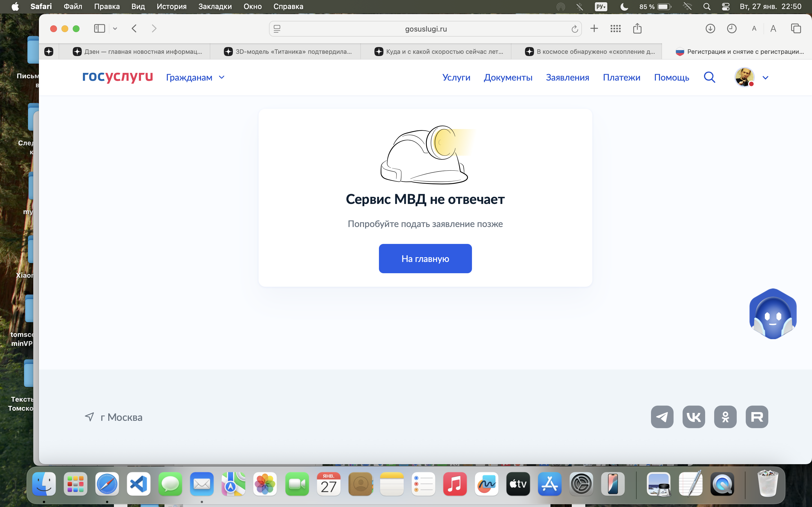Toggle the Safari sidebar
The image size is (812, 507).
click(99, 28)
